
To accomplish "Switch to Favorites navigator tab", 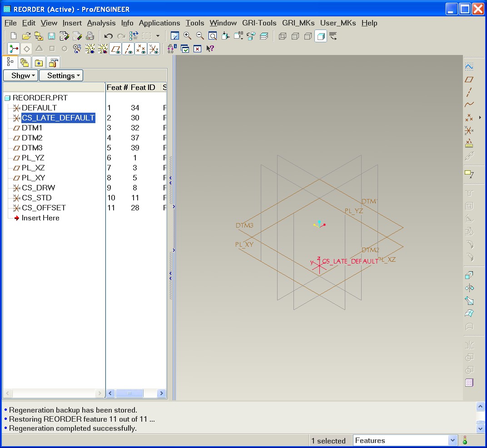I will tap(39, 62).
